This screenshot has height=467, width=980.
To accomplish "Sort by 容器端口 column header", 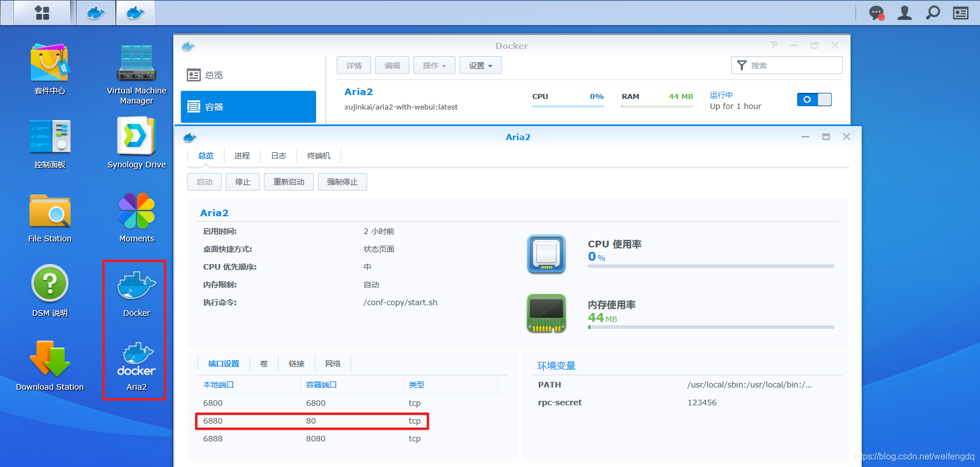I will pos(352,385).
